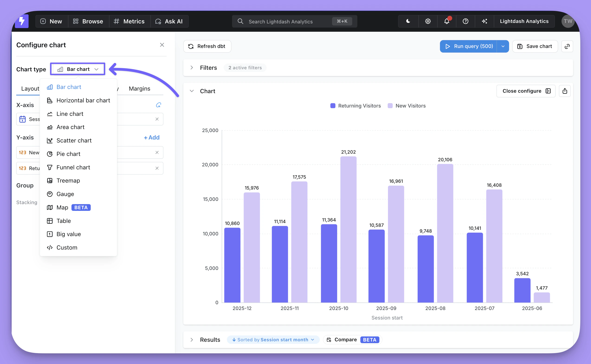Click the Save chart button
Viewport: 591px width, 364px height.
point(535,46)
